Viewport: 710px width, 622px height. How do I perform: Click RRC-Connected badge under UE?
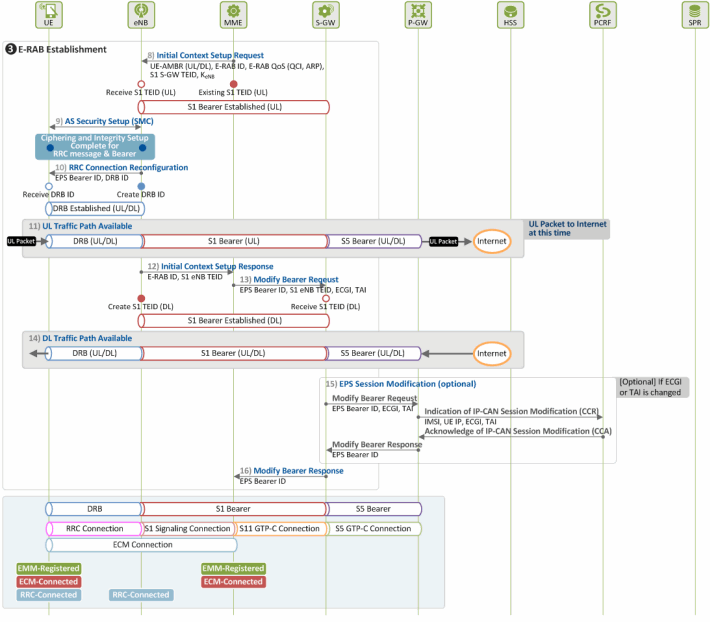pos(48,595)
